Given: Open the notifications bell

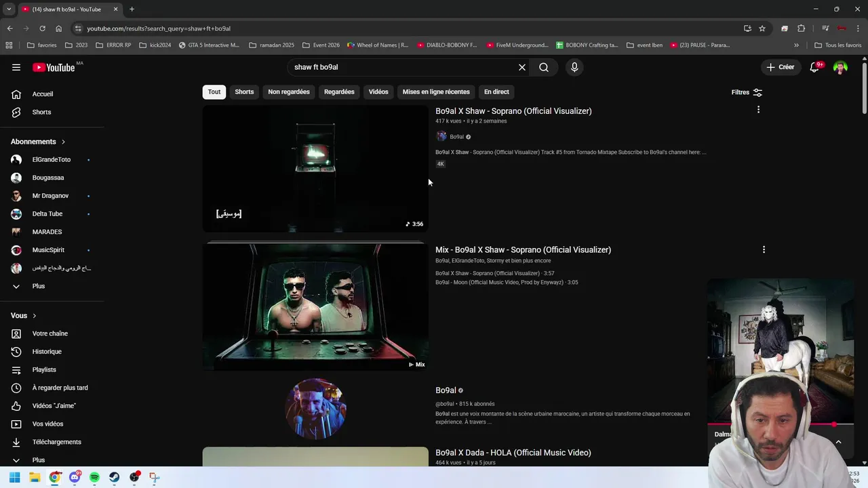Looking at the screenshot, I should pos(815,67).
